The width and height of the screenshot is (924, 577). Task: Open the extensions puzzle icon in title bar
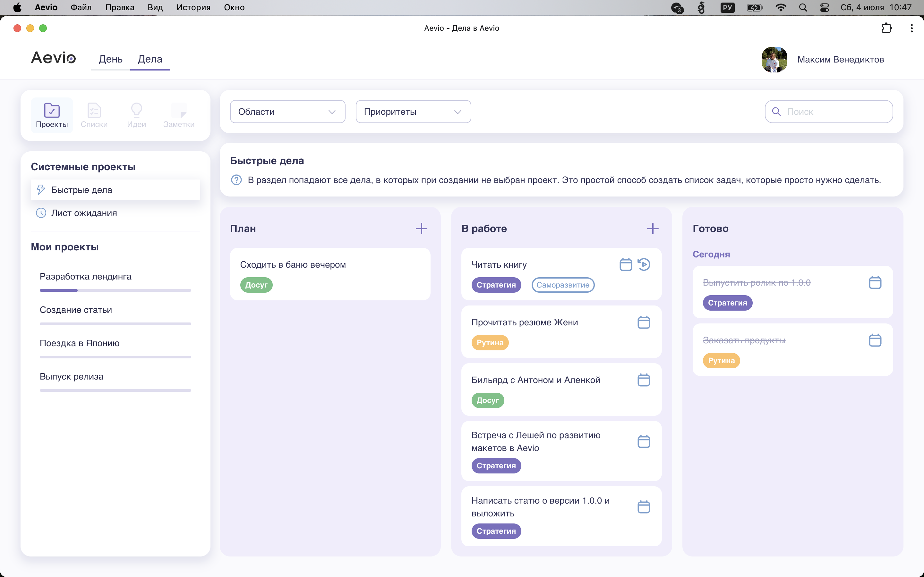(x=886, y=28)
